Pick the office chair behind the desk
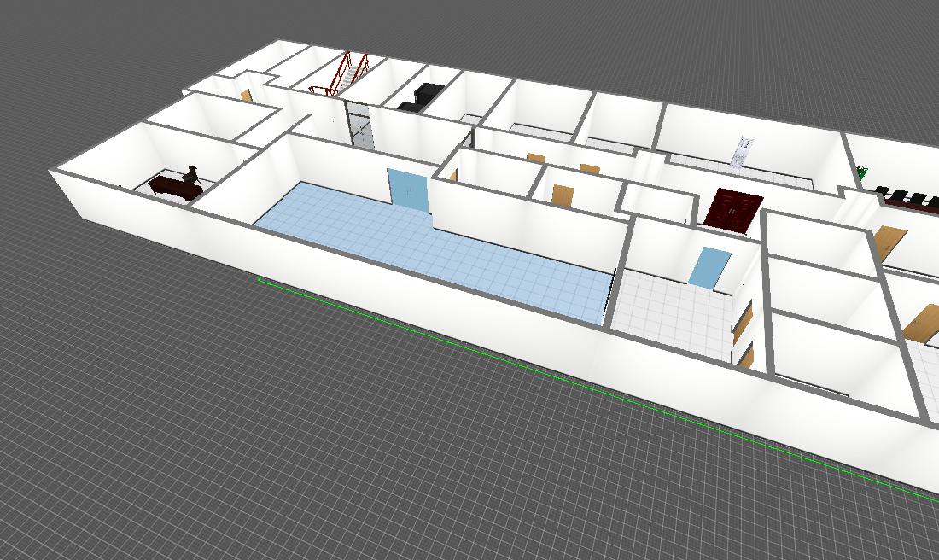 [x=193, y=173]
